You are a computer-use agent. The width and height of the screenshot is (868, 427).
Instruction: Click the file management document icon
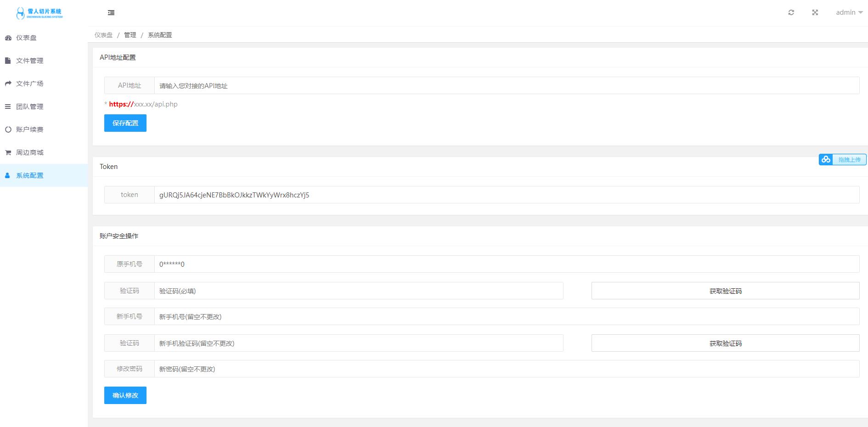[x=8, y=61]
